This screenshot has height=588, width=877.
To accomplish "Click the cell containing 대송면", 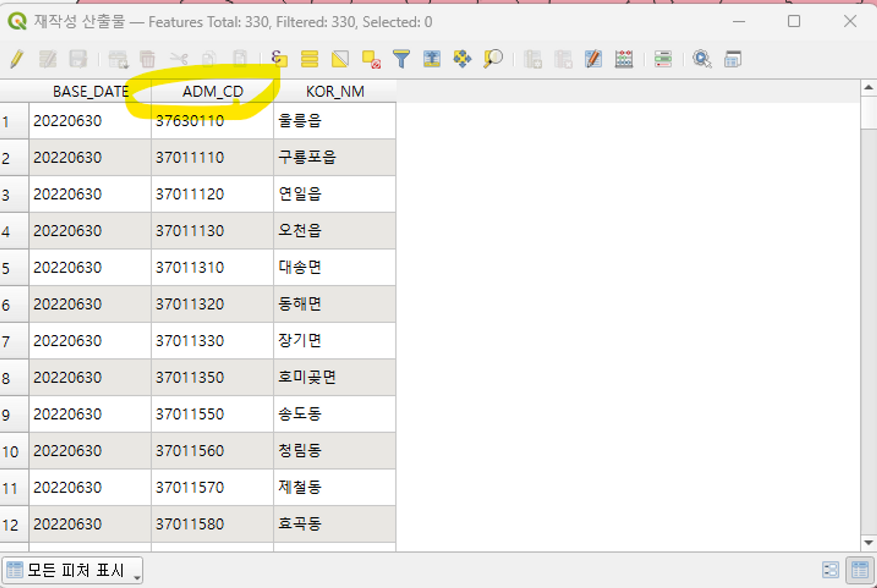I will pos(335,268).
